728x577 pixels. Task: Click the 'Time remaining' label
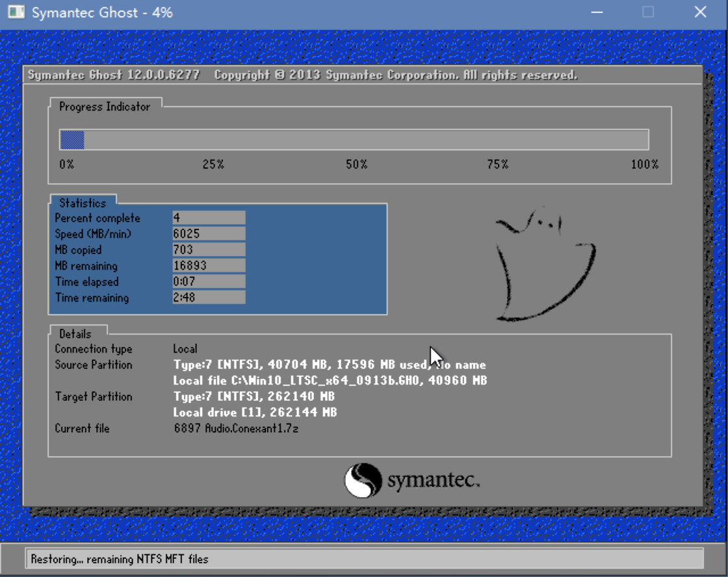click(x=92, y=298)
